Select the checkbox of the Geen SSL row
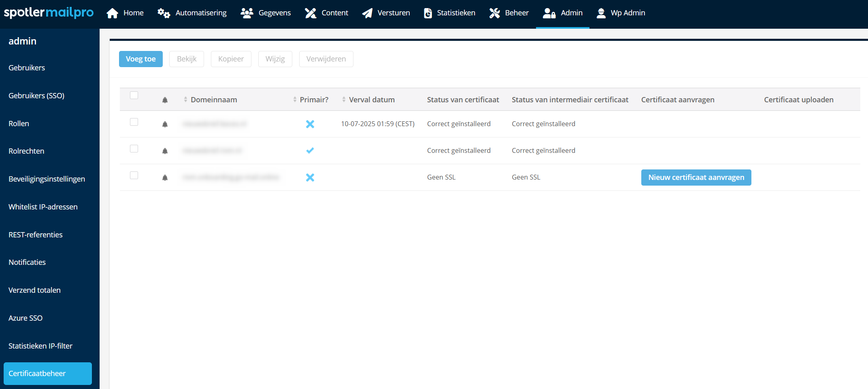 click(x=134, y=175)
